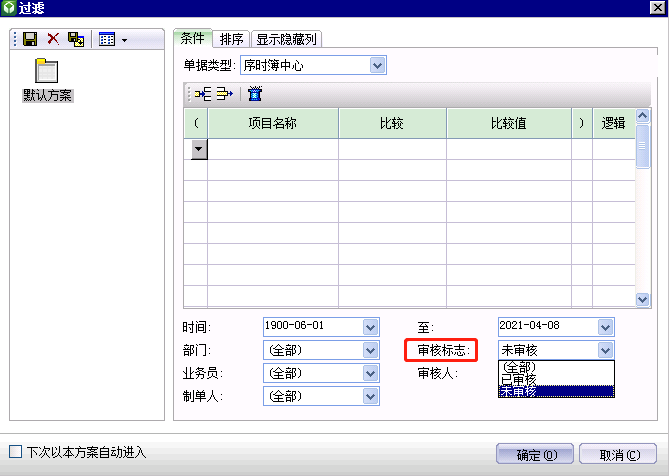Click the condition grid scroll down arrow

click(643, 299)
